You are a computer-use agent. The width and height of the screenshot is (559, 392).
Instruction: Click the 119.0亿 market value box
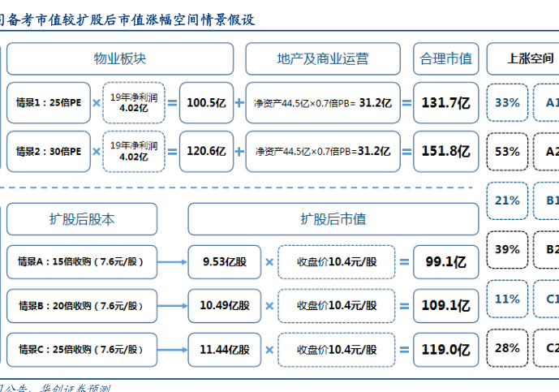(445, 350)
